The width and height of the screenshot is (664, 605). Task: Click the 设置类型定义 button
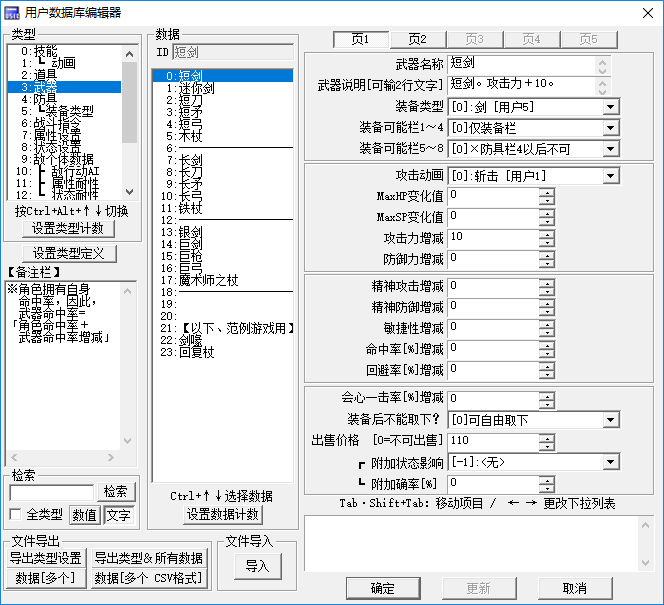(x=69, y=254)
